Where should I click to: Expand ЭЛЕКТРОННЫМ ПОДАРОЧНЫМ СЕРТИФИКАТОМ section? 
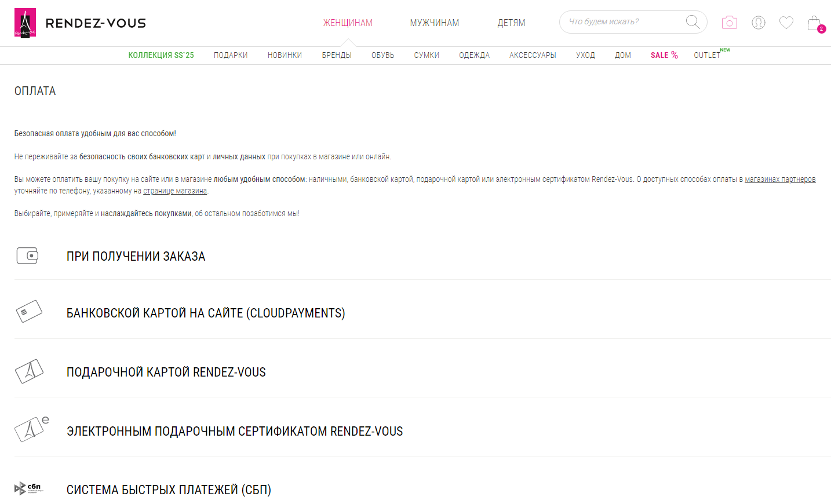tap(235, 431)
